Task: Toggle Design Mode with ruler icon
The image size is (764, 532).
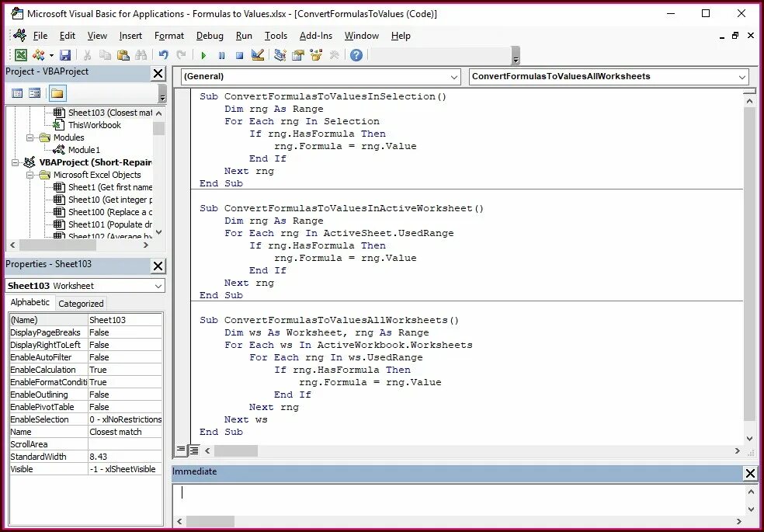Action: tap(257, 55)
